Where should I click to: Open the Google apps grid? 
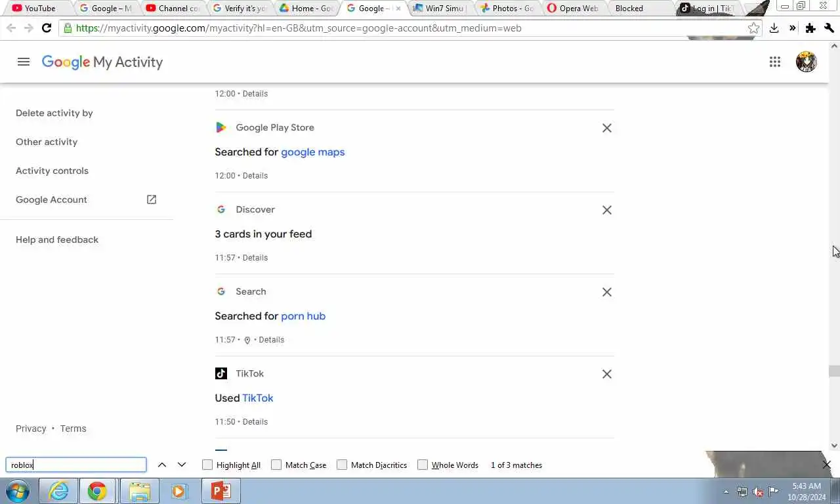775,62
